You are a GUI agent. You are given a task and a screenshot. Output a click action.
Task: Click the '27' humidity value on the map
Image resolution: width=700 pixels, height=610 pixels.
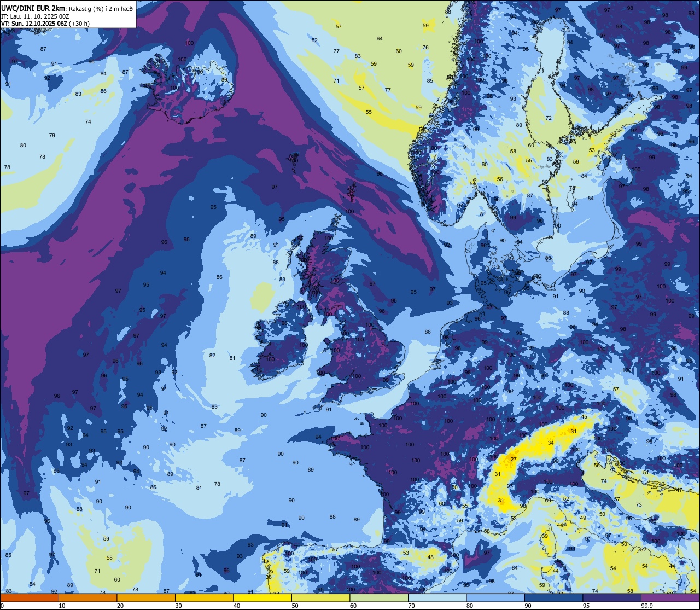tap(514, 460)
